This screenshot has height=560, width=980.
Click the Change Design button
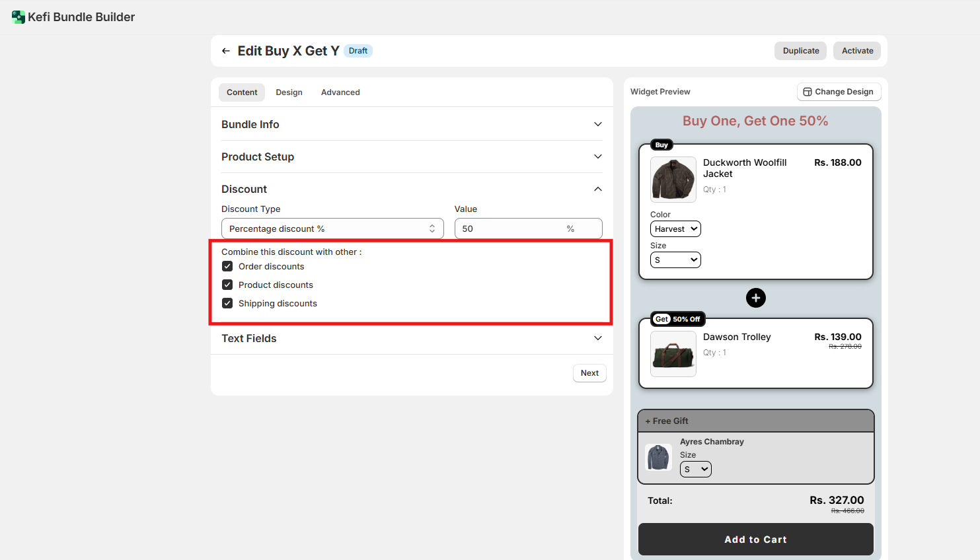839,92
